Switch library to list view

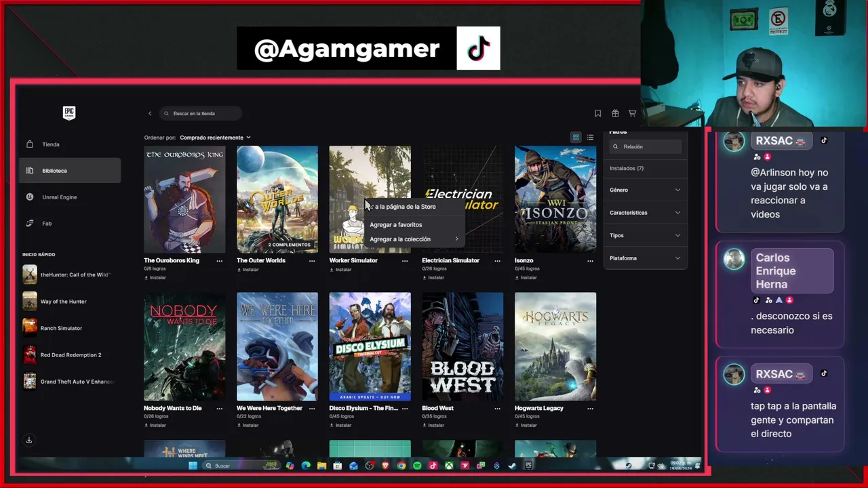(590, 138)
